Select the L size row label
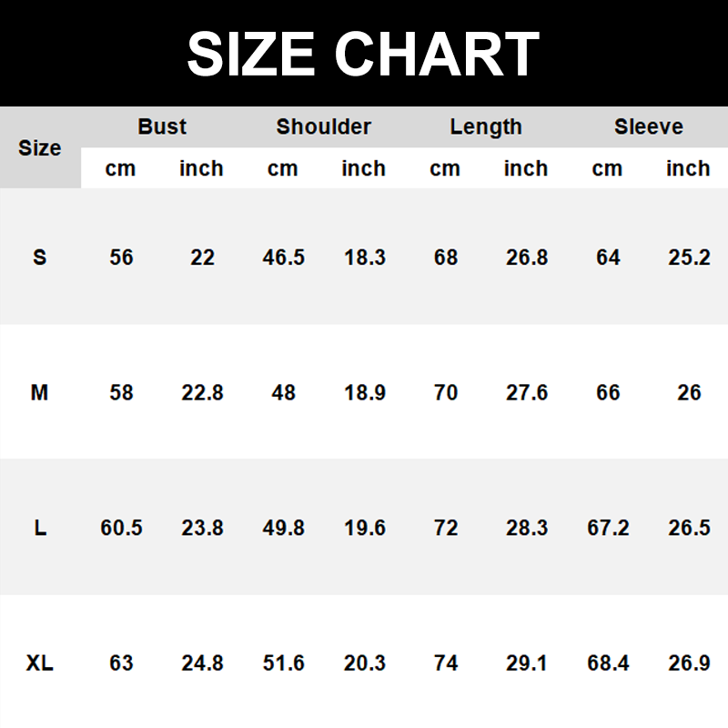The height and width of the screenshot is (728, 728). point(40,528)
